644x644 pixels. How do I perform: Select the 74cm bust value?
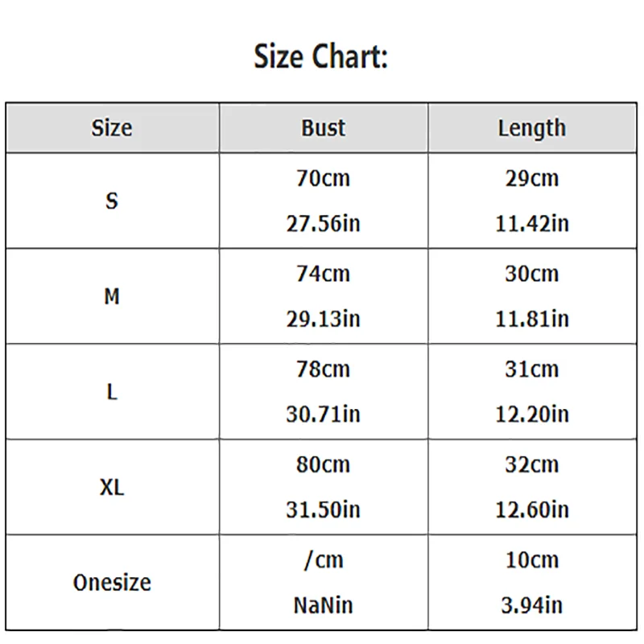pos(324,274)
